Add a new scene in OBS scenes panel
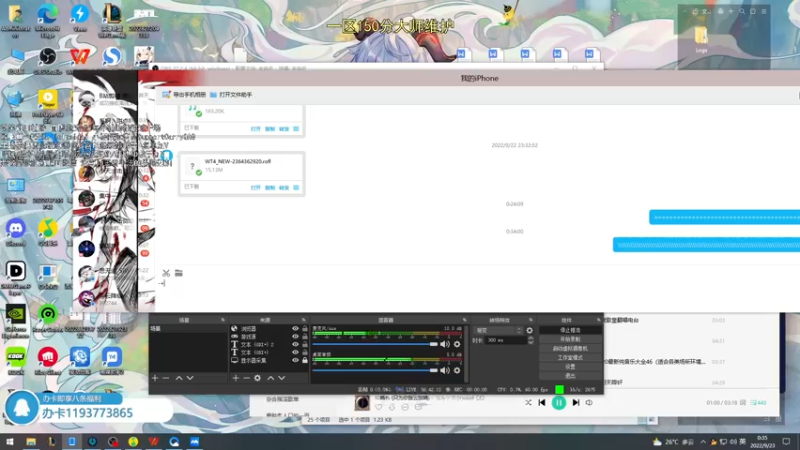Viewport: 800px width, 450px height. click(155, 378)
